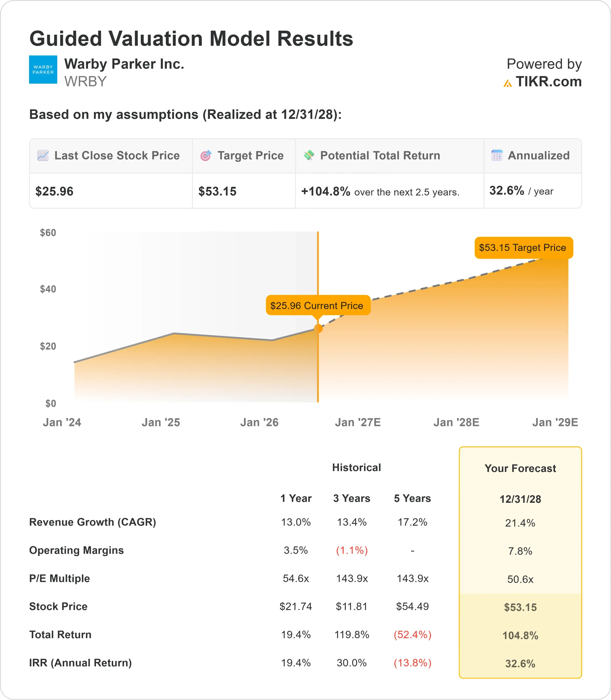Click the 13.0% one-year revenue growth
The width and height of the screenshot is (611, 700).
(296, 522)
